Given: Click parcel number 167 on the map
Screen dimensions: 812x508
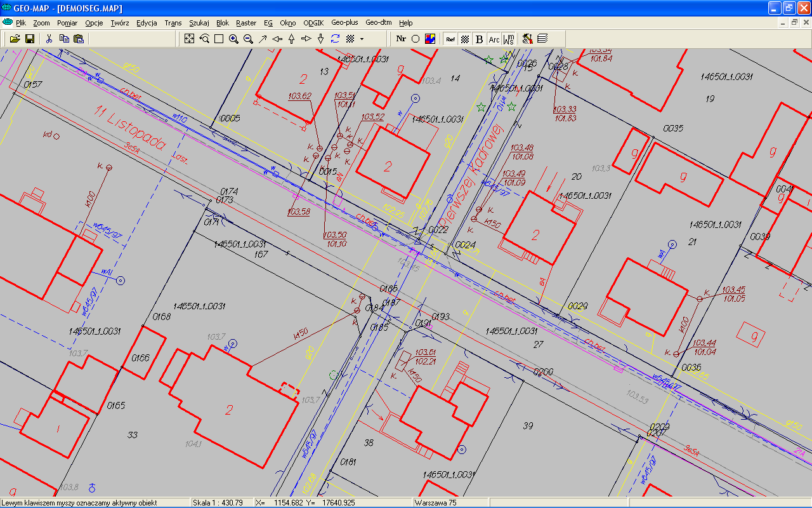Looking at the screenshot, I should pos(261,254).
